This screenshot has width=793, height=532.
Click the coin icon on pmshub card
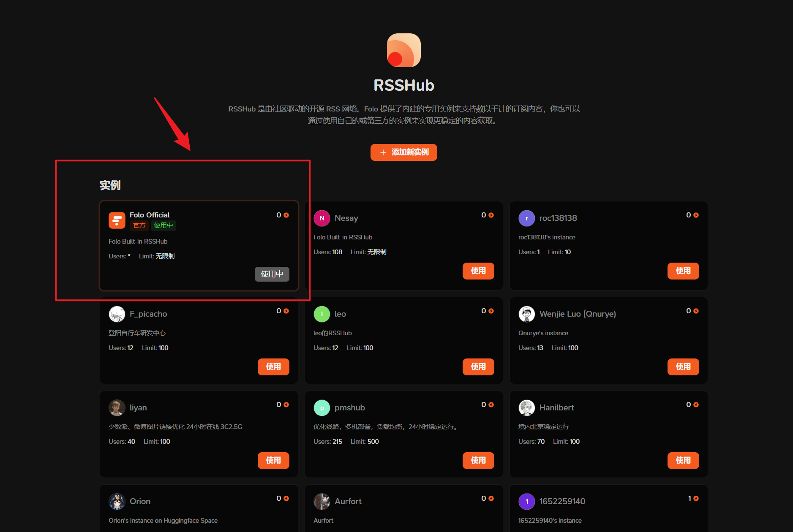click(491, 405)
